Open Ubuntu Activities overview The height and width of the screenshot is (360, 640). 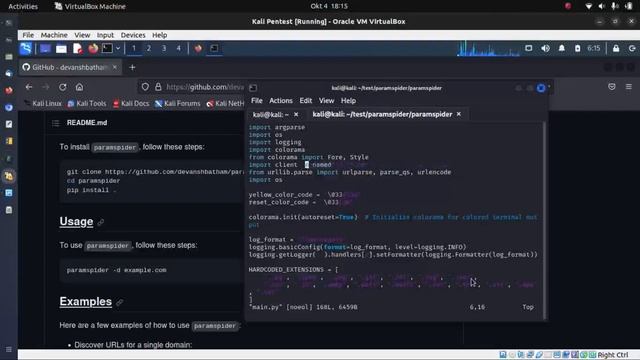click(23, 6)
